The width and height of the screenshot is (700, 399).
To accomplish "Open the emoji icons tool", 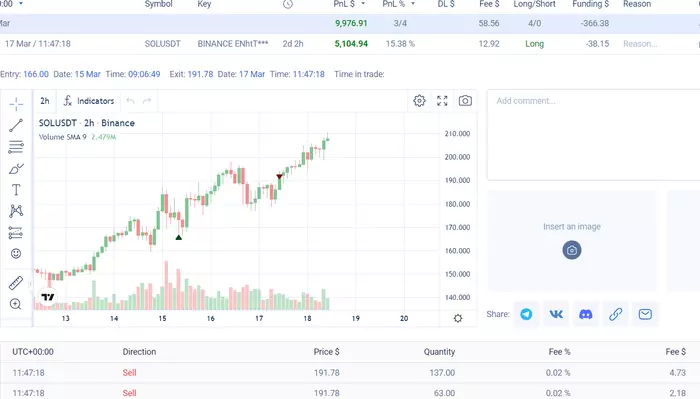I will (x=16, y=254).
